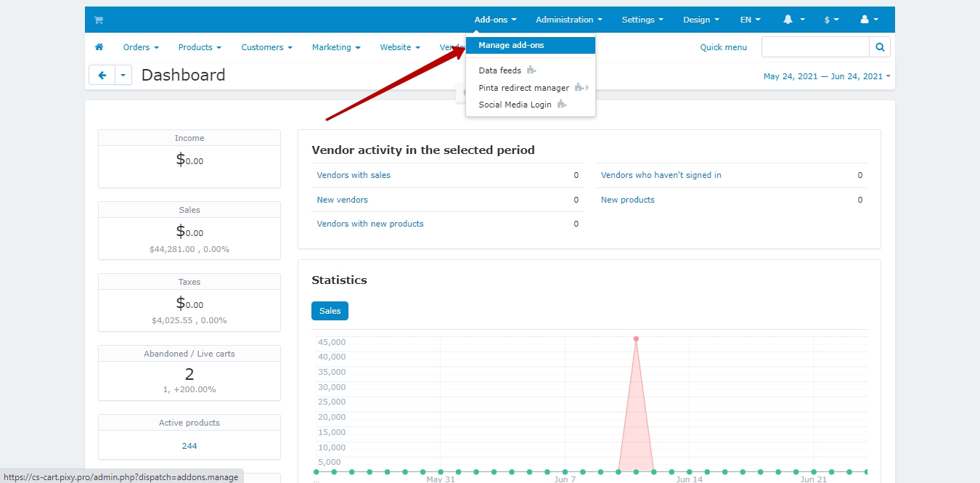Click the back arrow button beside Dashboard
Viewport: 980px width, 483px height.
(102, 75)
